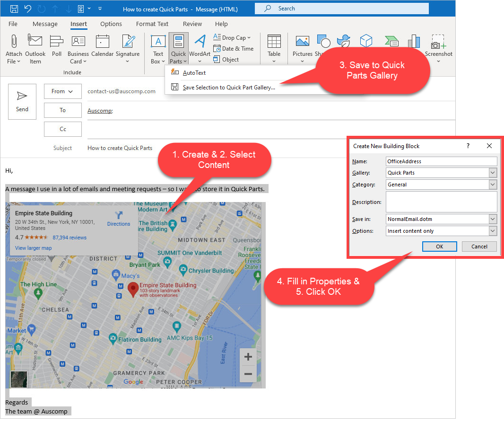Insert a Table
The image size is (504, 423).
[x=274, y=49]
